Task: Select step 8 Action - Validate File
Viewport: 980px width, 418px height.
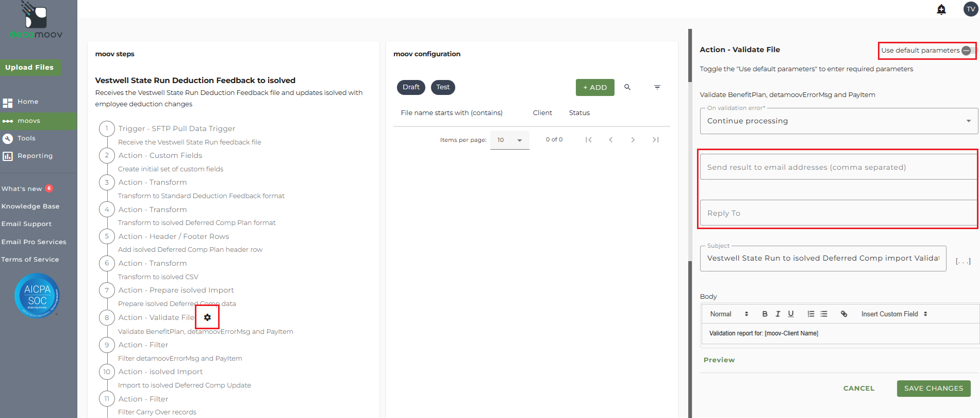Action: tap(156, 317)
